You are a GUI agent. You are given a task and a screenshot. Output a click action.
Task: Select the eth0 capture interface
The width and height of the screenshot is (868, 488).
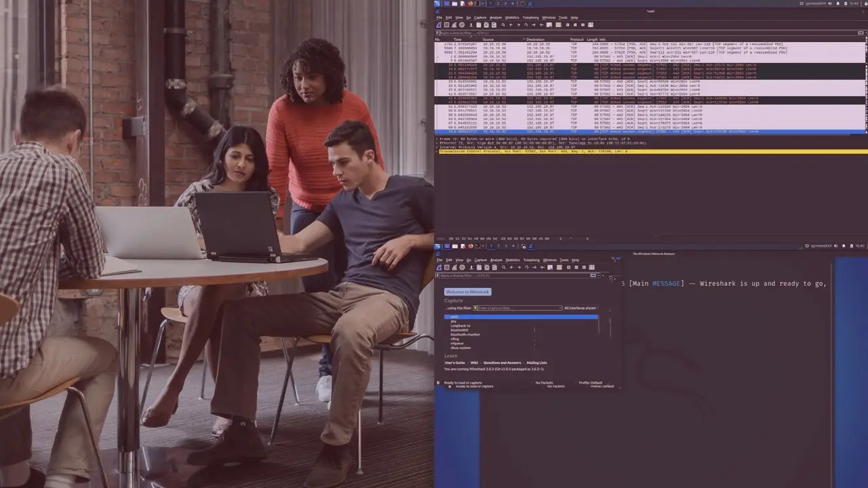(521, 317)
